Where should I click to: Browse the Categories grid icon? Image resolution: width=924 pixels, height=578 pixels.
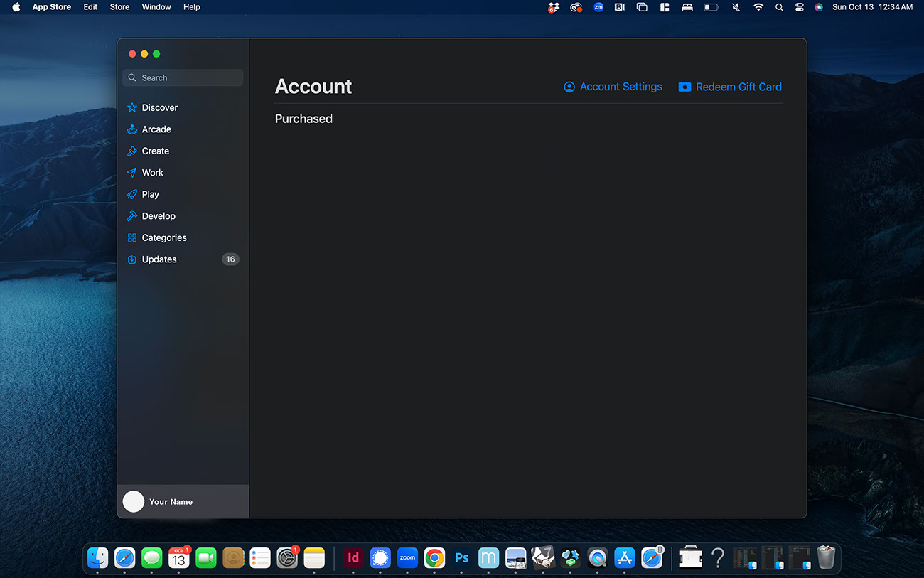(132, 238)
